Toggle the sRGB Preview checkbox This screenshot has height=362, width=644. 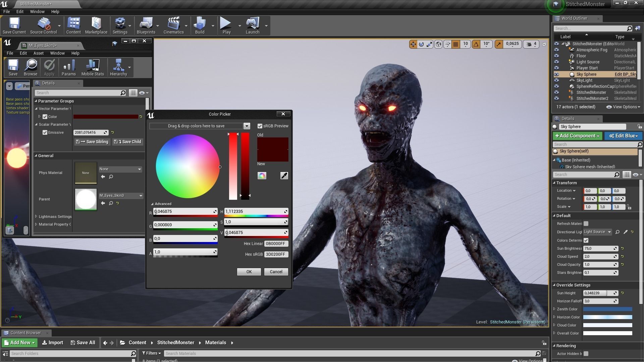260,126
